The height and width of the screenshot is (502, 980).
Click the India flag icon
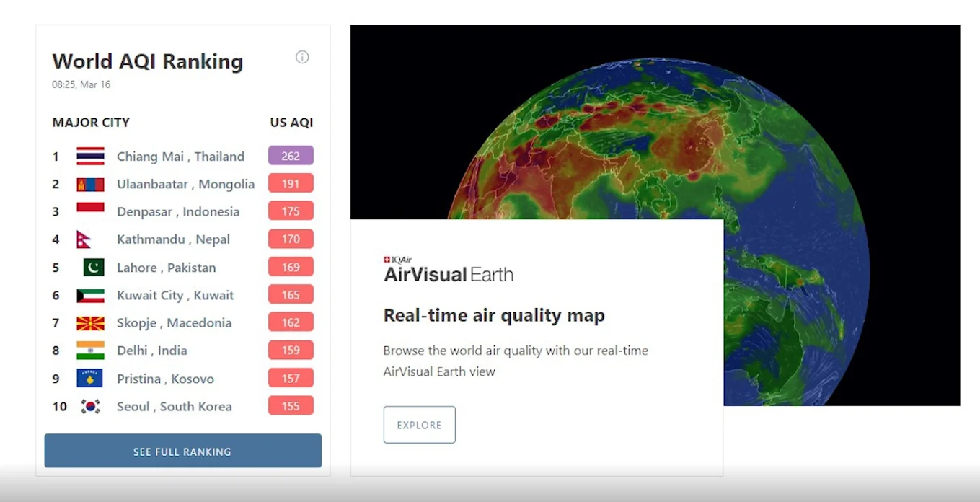tap(91, 351)
